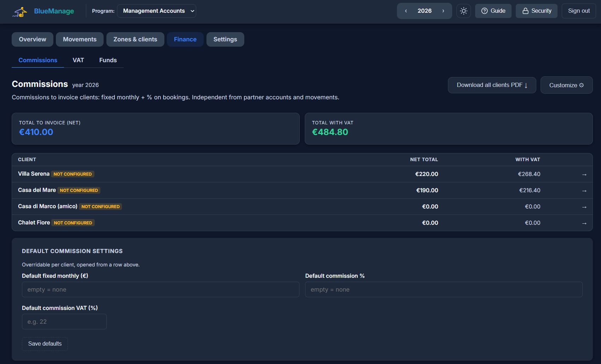Go to previous year arrow
The image size is (601, 364).
pyautogui.click(x=406, y=11)
